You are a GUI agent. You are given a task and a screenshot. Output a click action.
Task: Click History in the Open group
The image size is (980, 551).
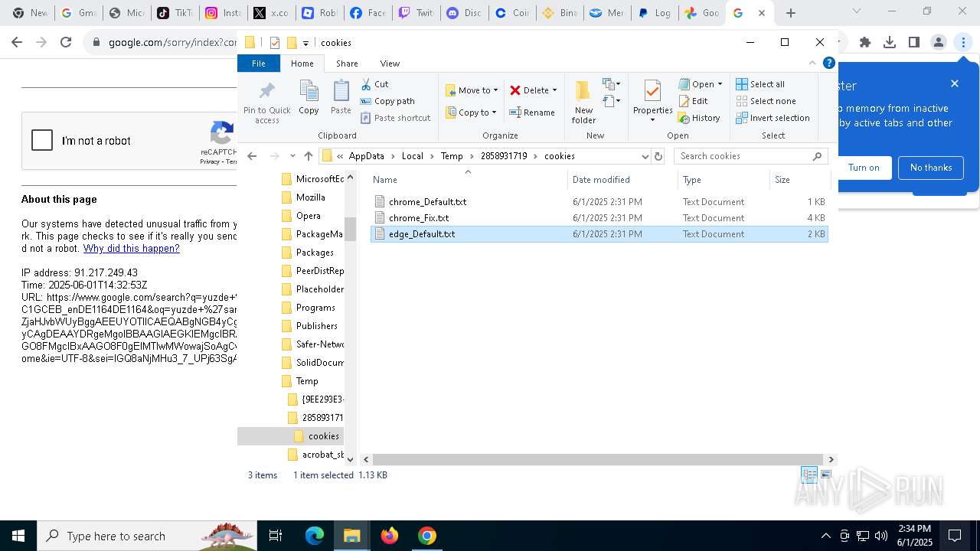click(x=699, y=118)
